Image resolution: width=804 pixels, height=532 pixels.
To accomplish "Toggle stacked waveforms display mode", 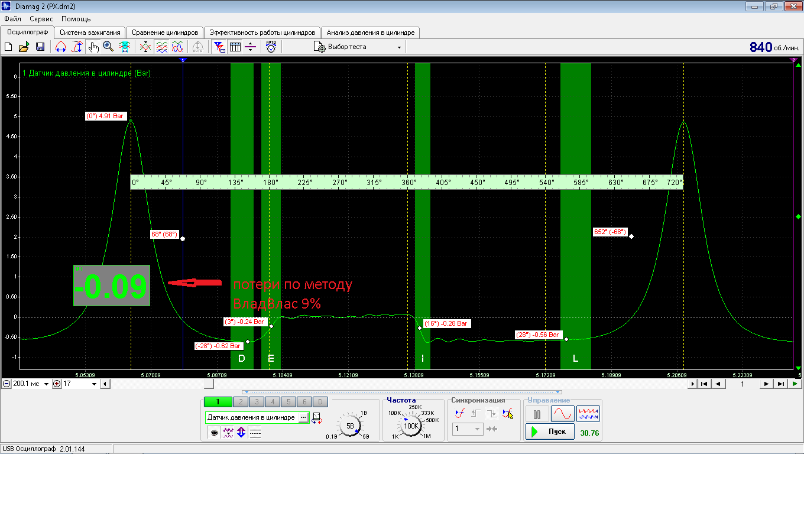I will (161, 47).
